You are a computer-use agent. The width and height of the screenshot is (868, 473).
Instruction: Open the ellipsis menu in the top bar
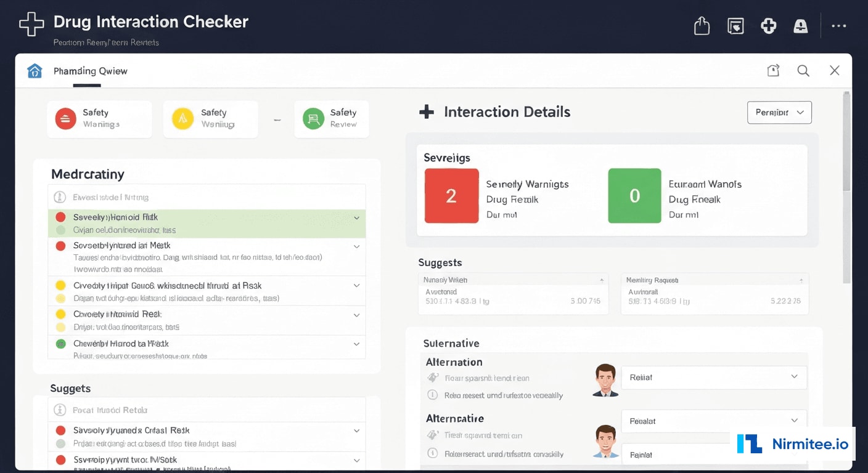click(x=839, y=25)
